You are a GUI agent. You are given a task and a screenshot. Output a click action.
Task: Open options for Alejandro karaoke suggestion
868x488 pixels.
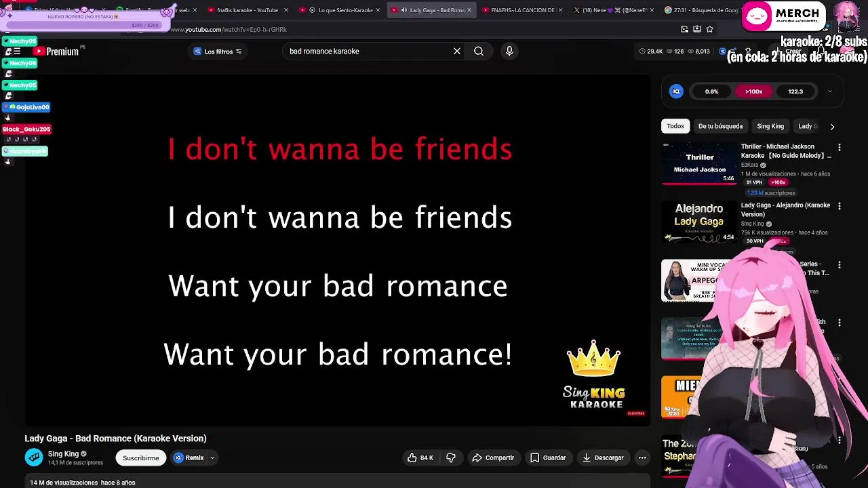pos(840,206)
